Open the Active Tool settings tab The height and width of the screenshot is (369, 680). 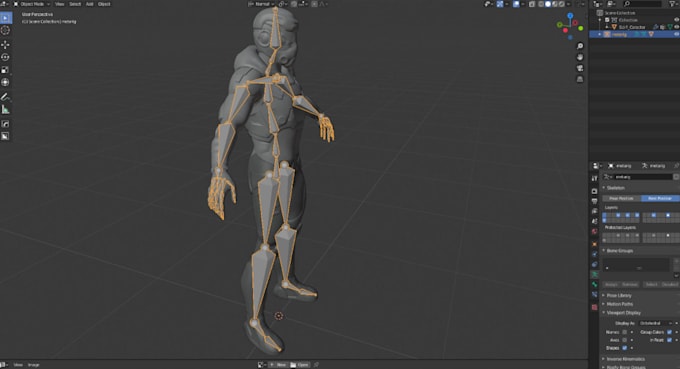(x=594, y=178)
